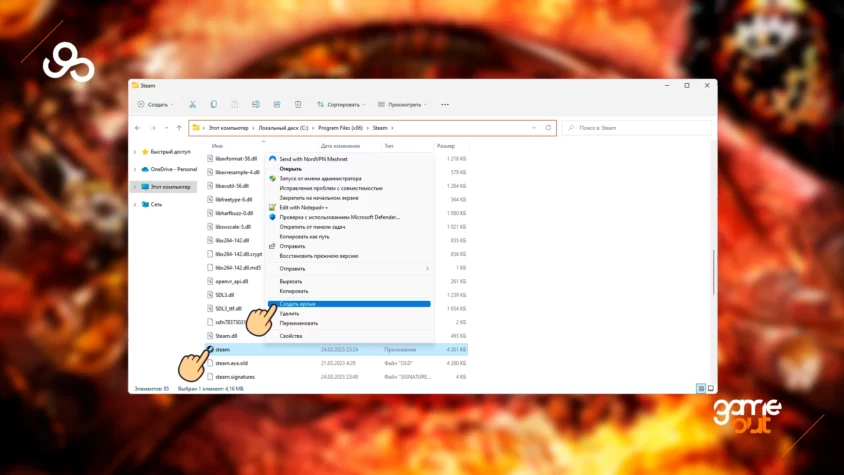The image size is (844, 475).
Task: Choose Открепить от панели задач
Action: pyautogui.click(x=350, y=227)
